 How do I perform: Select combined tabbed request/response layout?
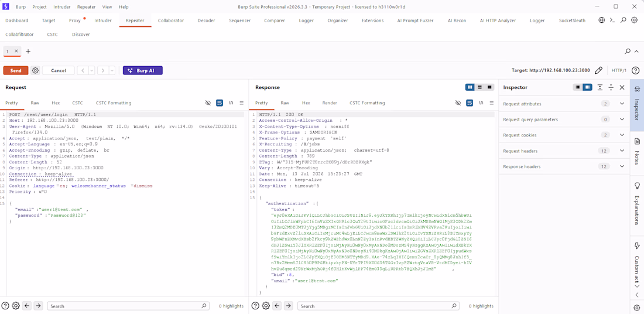coord(489,87)
